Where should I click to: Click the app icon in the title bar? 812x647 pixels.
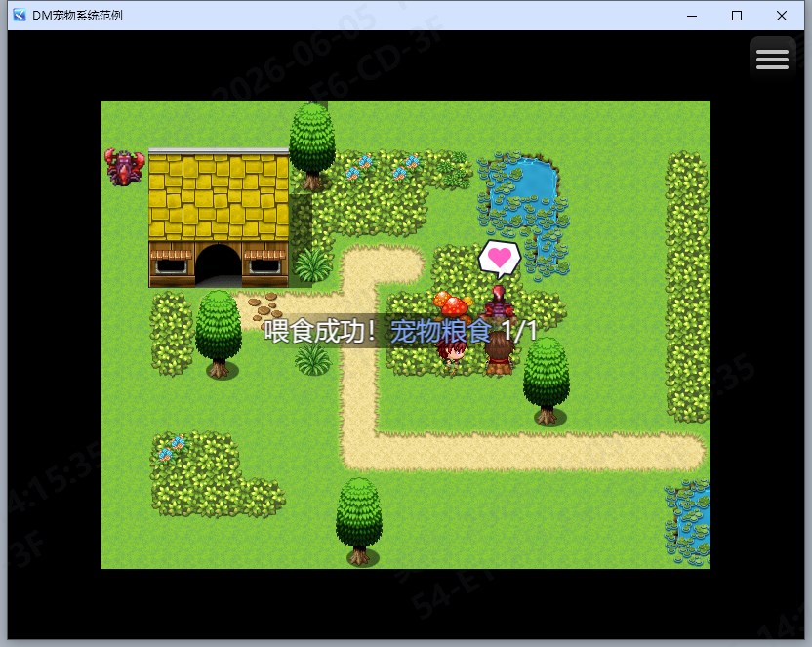point(20,15)
